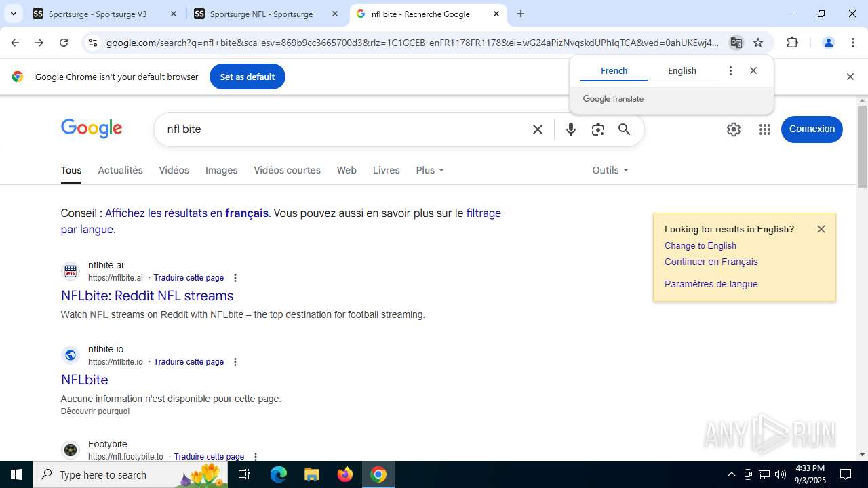Open 'Affichez les résultats en français' link
868x488 pixels.
coord(186,213)
